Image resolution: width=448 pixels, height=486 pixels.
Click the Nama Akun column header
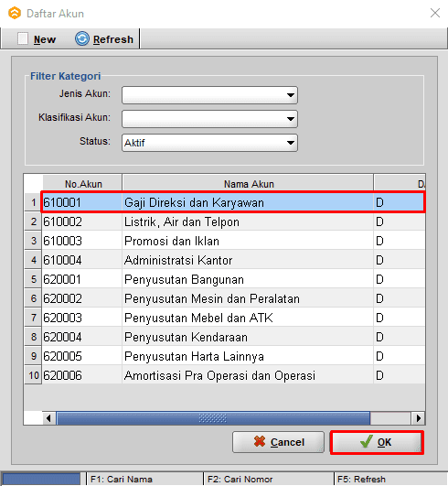[248, 184]
